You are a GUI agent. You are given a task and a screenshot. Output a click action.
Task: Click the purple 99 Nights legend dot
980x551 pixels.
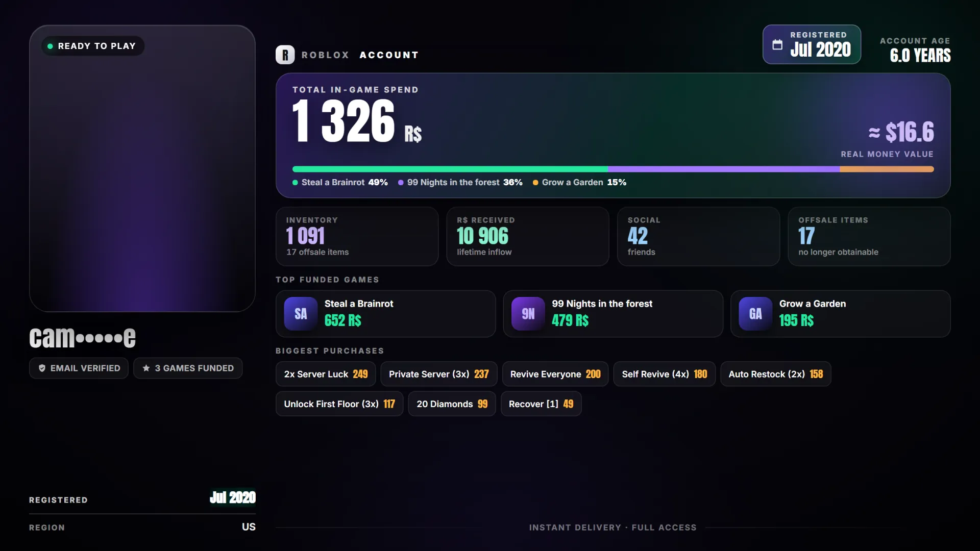coord(401,182)
